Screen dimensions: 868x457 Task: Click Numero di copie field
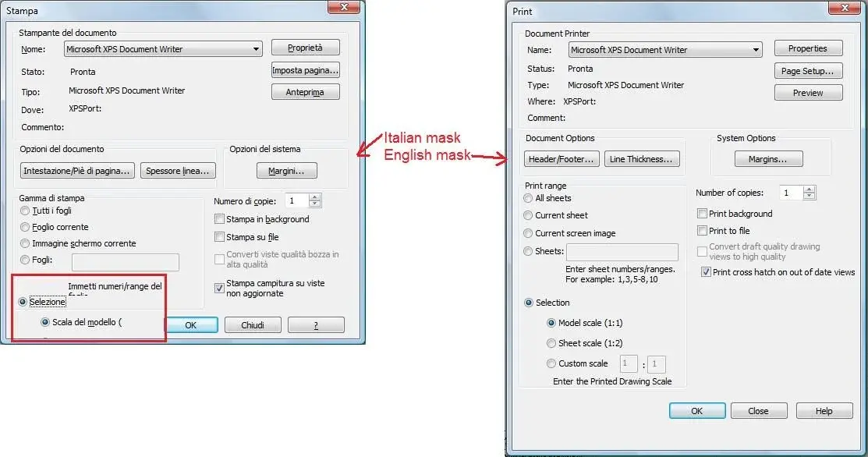[x=296, y=200]
